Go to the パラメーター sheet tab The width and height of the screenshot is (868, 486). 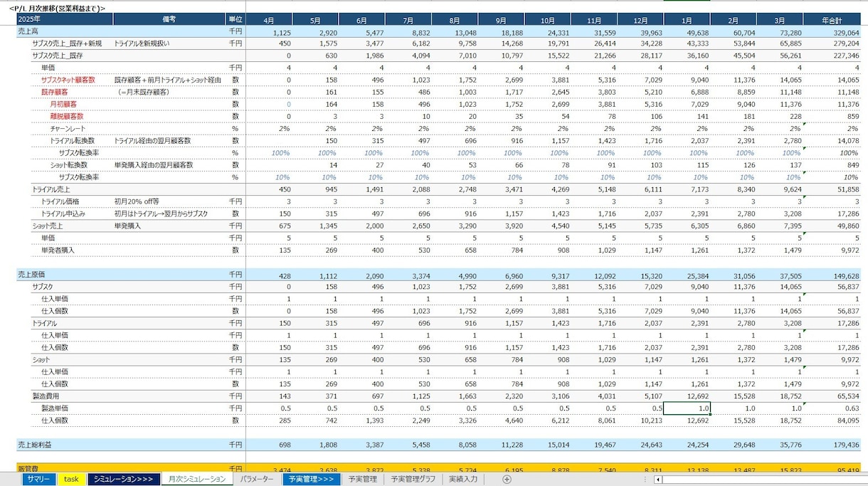tap(257, 480)
